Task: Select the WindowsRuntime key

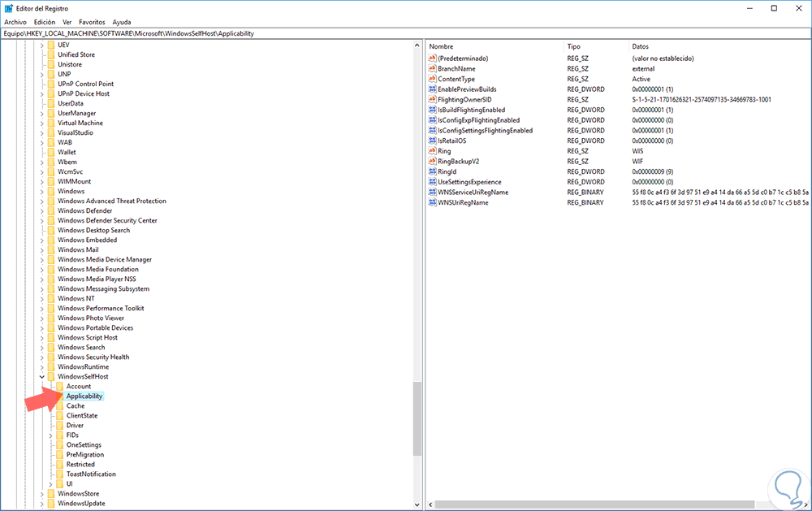Action: click(x=84, y=367)
